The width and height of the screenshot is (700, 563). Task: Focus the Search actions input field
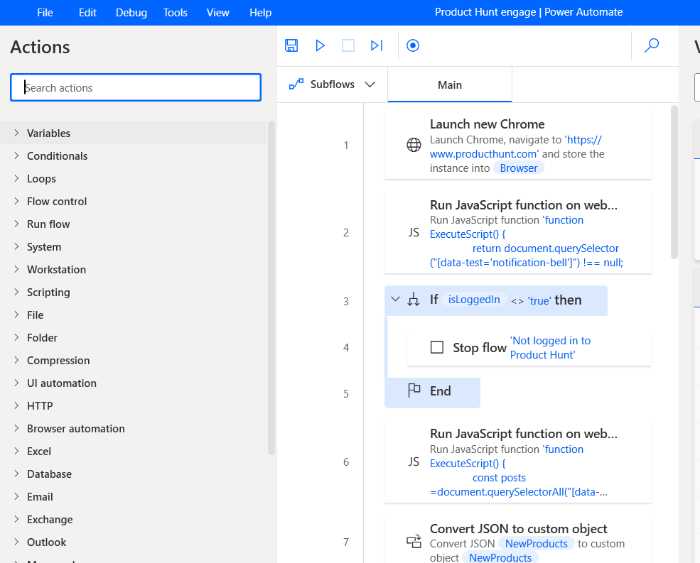136,87
